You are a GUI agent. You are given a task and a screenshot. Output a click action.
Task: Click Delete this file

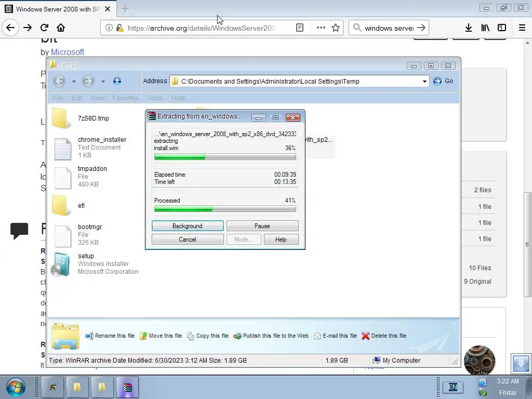click(x=384, y=336)
